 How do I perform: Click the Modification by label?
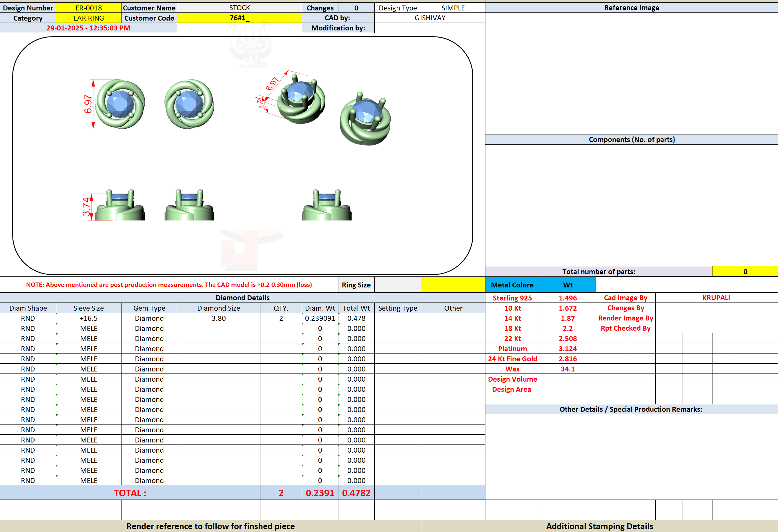tap(338, 28)
